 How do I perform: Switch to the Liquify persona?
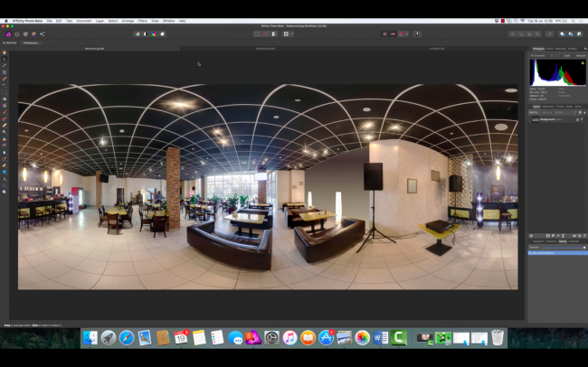17,34
